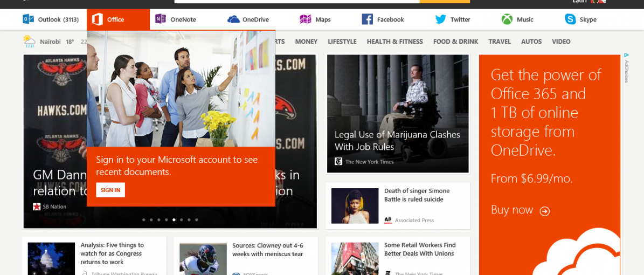Select the MONEY category
Screen dimensions: 644x275
(306, 42)
